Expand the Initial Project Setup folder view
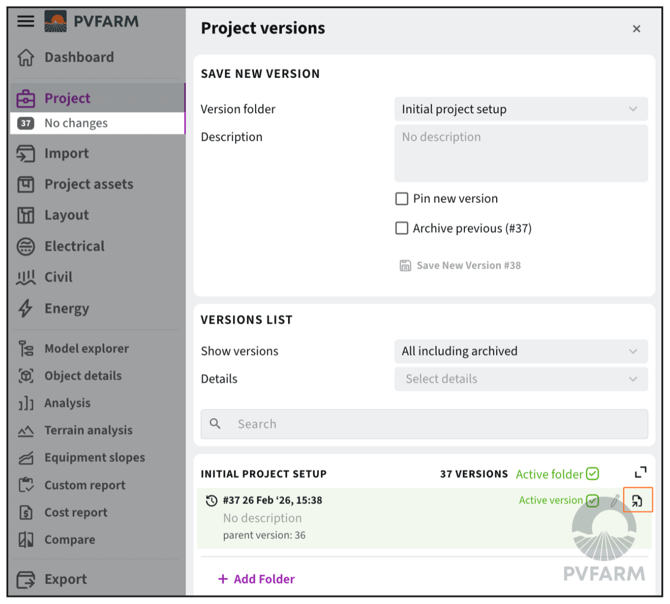 [x=640, y=473]
